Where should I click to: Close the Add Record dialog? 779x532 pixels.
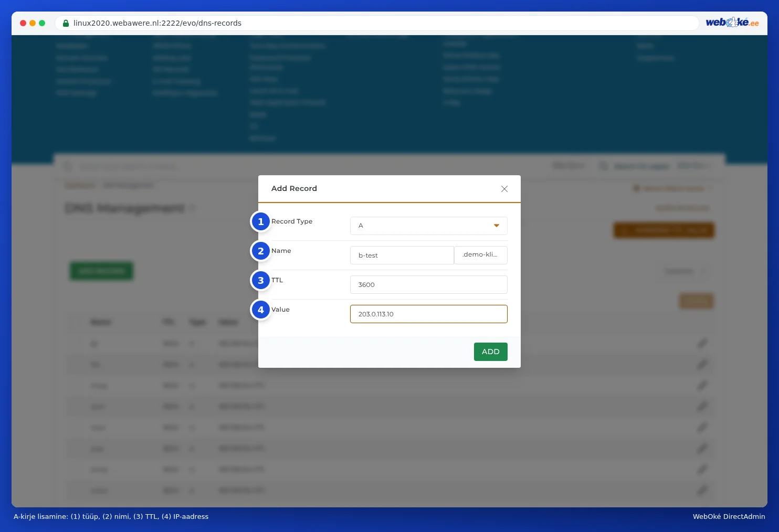[x=504, y=189]
